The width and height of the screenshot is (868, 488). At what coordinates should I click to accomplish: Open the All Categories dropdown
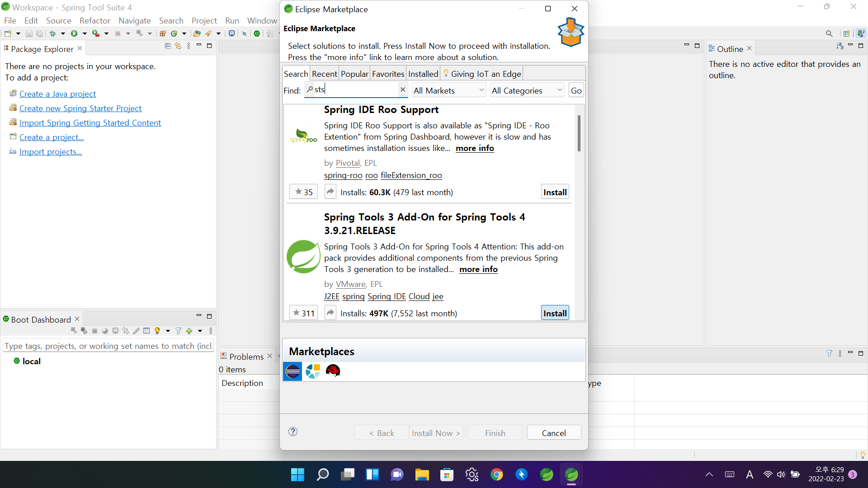click(527, 90)
